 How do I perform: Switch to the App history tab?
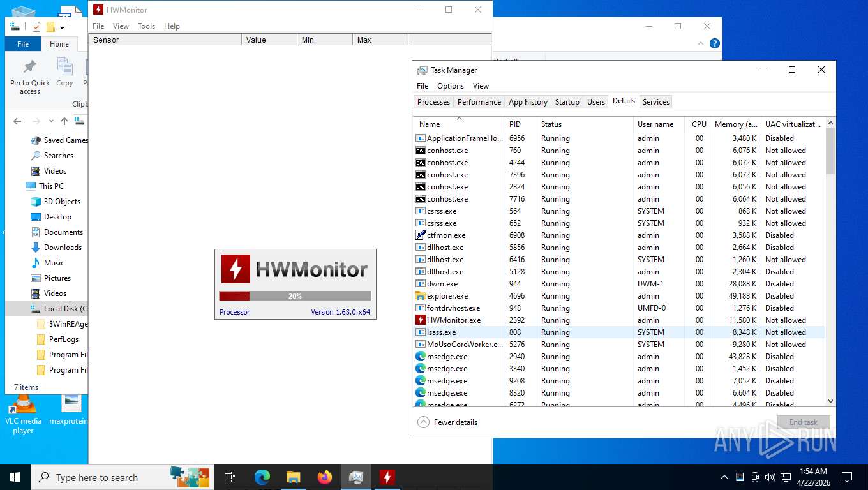pos(528,102)
